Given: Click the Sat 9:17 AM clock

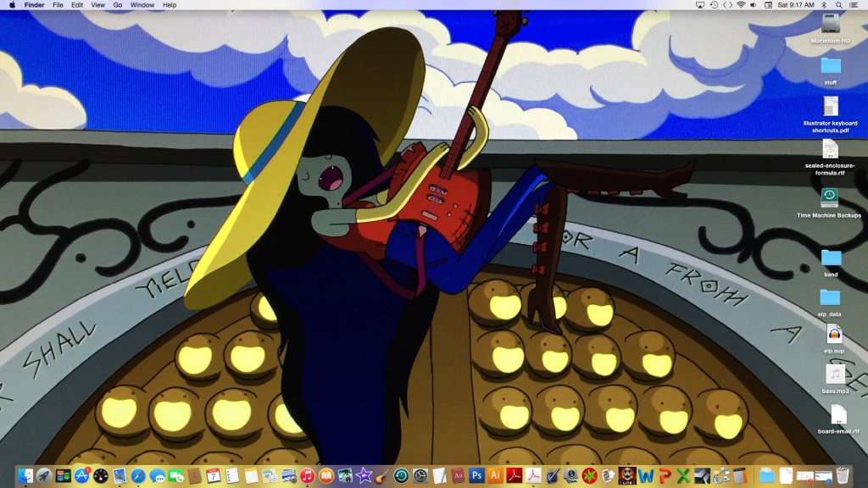Looking at the screenshot, I should [x=795, y=5].
